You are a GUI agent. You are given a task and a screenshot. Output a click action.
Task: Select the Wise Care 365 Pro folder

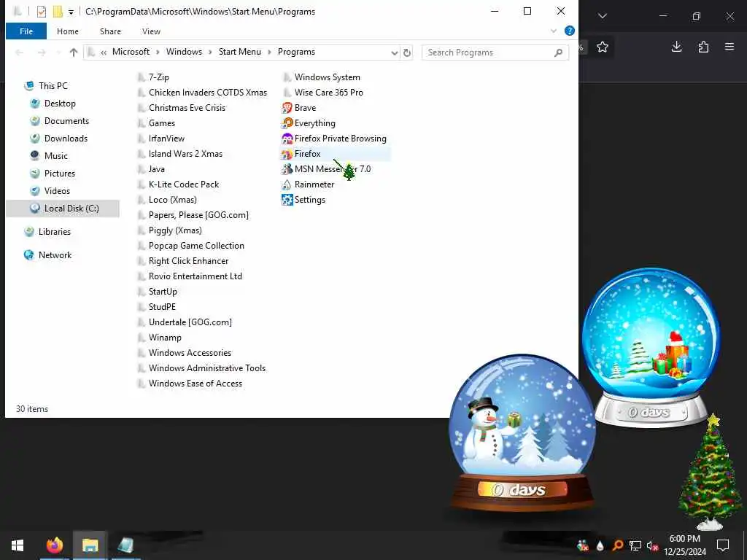[323, 93]
